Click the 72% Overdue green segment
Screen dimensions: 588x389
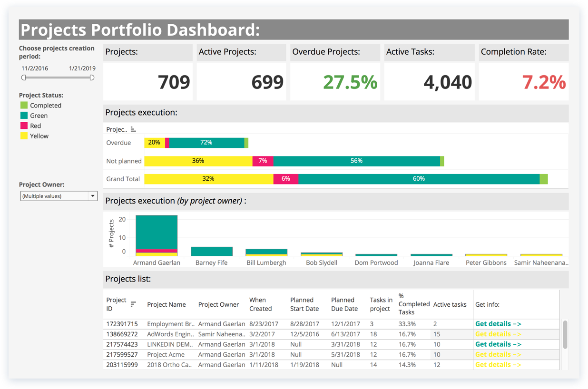click(x=206, y=143)
